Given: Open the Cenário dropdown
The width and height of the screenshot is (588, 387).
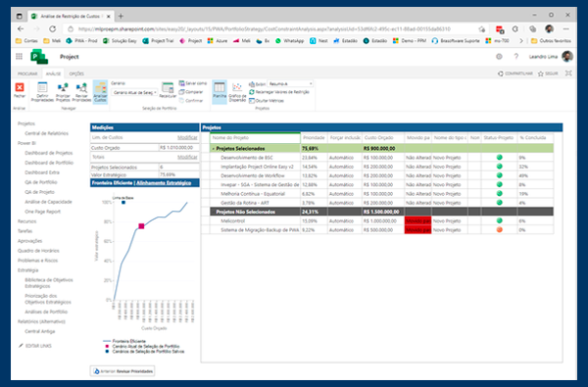Looking at the screenshot, I should 134,92.
